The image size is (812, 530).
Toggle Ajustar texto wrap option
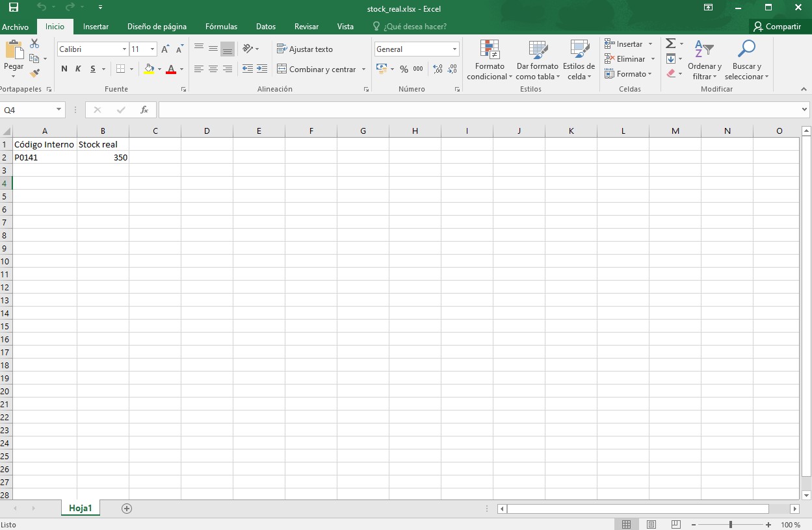click(304, 49)
